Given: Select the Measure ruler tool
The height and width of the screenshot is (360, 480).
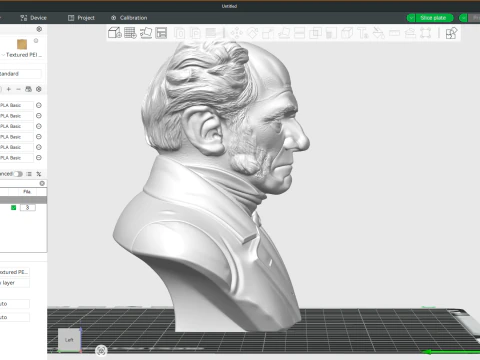Looking at the screenshot, I should [x=394, y=33].
